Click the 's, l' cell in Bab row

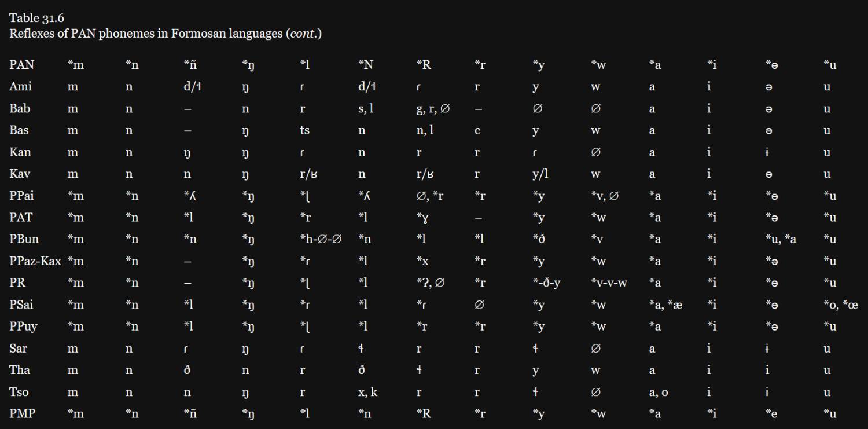(366, 108)
